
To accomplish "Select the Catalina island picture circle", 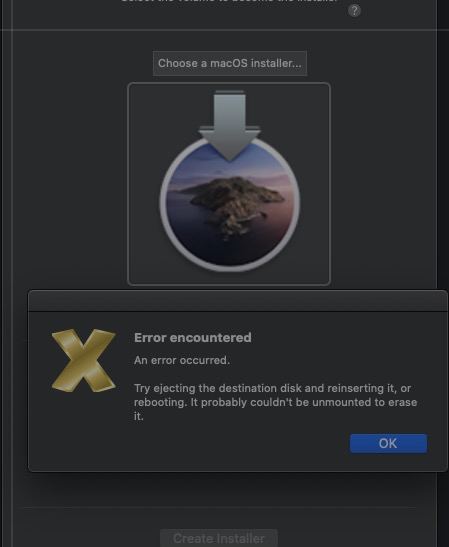I will 230,204.
